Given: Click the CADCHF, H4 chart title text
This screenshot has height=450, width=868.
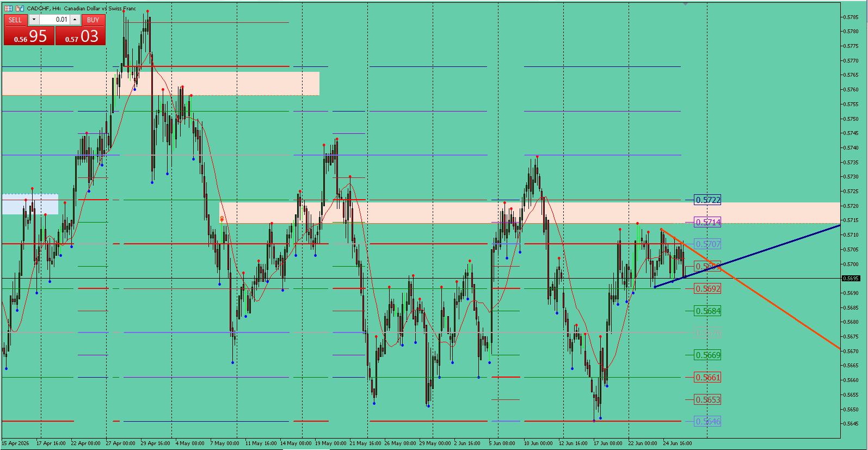Looking at the screenshot, I should [x=81, y=8].
